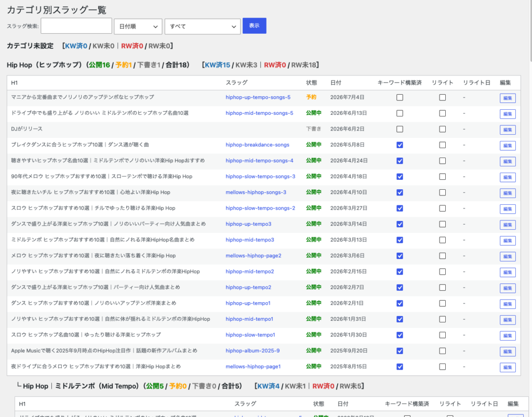
Task: Open the hiphop-mid-tempo3 slug link
Action: point(250,240)
